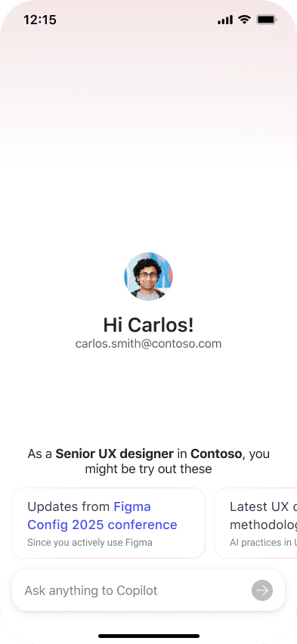Click the Since you actively use Figma caption
297x644 pixels.
click(89, 543)
